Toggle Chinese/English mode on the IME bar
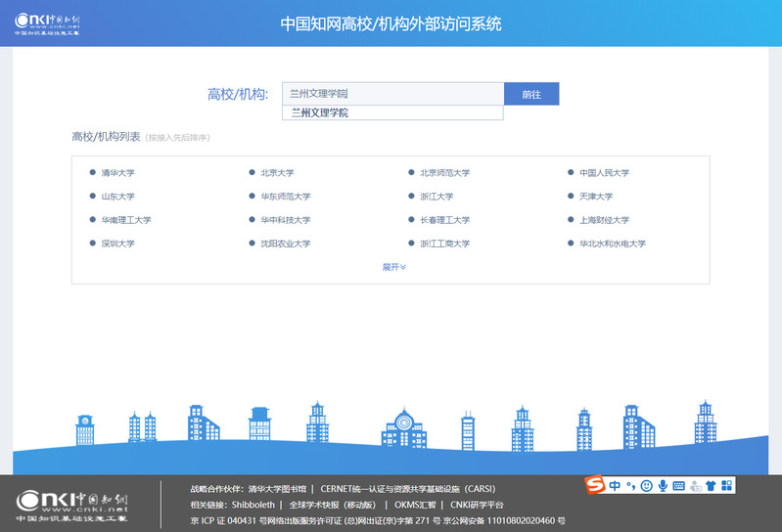The width and height of the screenshot is (782, 532). [615, 486]
